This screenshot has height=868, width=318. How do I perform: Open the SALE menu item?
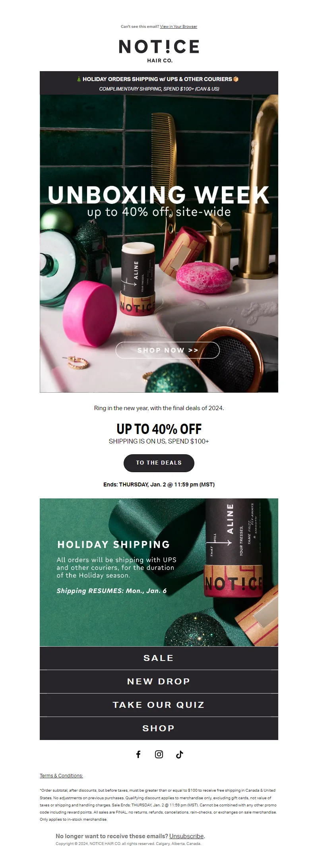pos(159,658)
